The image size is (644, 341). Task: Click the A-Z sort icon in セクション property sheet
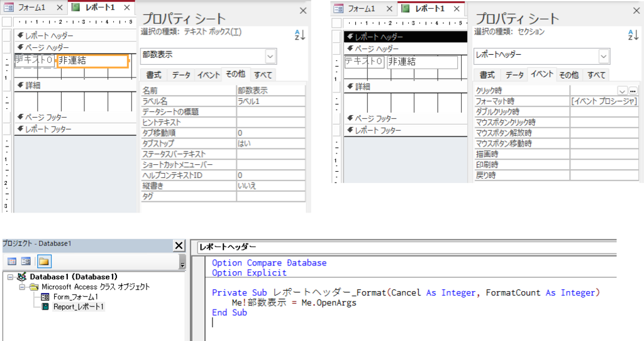pos(632,35)
